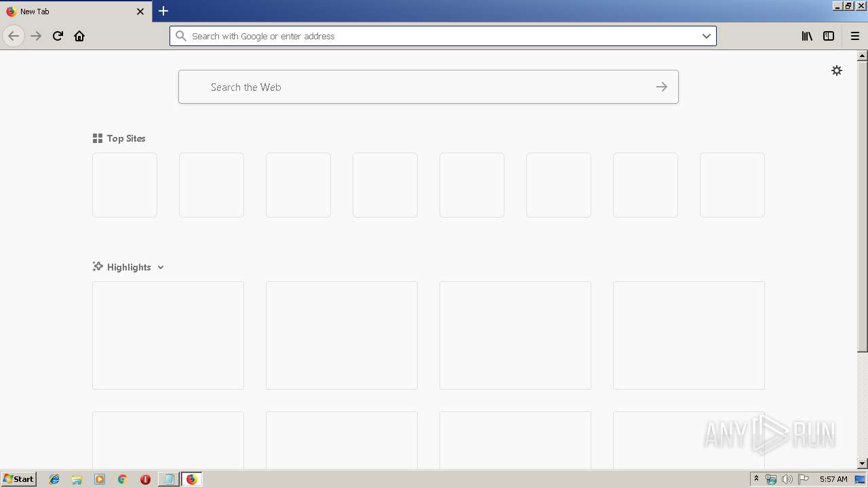868x488 pixels.
Task: Go back with the back arrow button
Action: [14, 36]
